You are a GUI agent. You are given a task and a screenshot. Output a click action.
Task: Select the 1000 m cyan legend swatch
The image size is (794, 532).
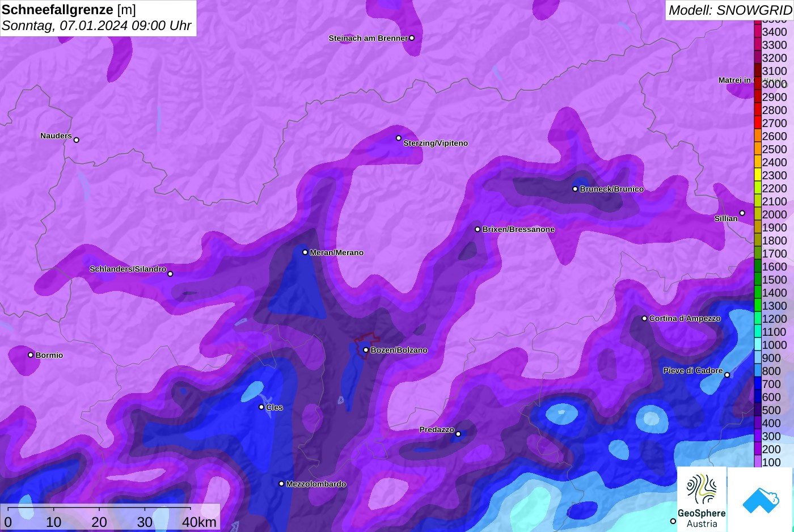pyautogui.click(x=757, y=345)
